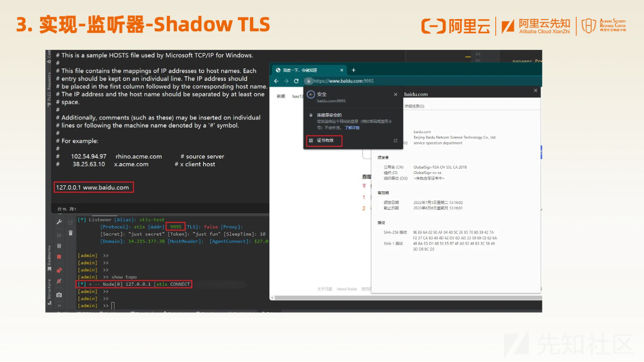Click the Node[0] 127.0.0.1 stls CONNECT line
This screenshot has width=644, height=362.
pos(134,284)
